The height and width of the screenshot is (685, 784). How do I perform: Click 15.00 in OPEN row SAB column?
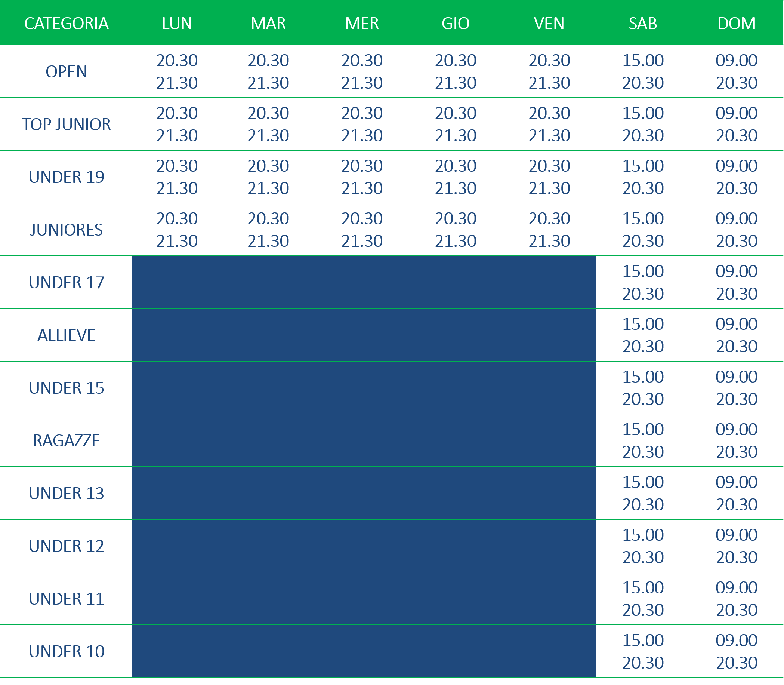[x=643, y=61]
